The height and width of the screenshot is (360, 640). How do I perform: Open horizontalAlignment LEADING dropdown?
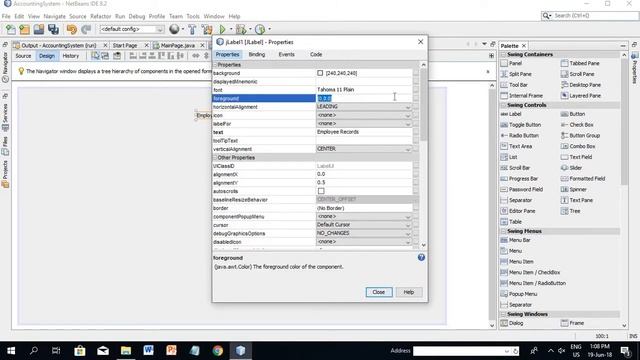pyautogui.click(x=364, y=107)
